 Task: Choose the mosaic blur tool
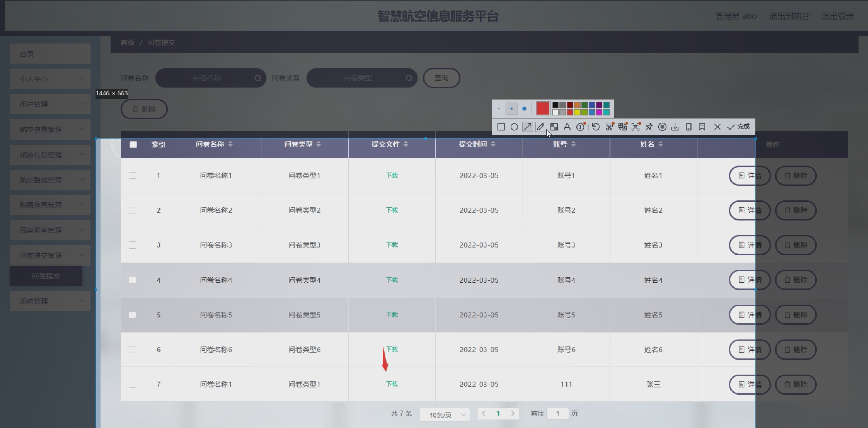[554, 127]
